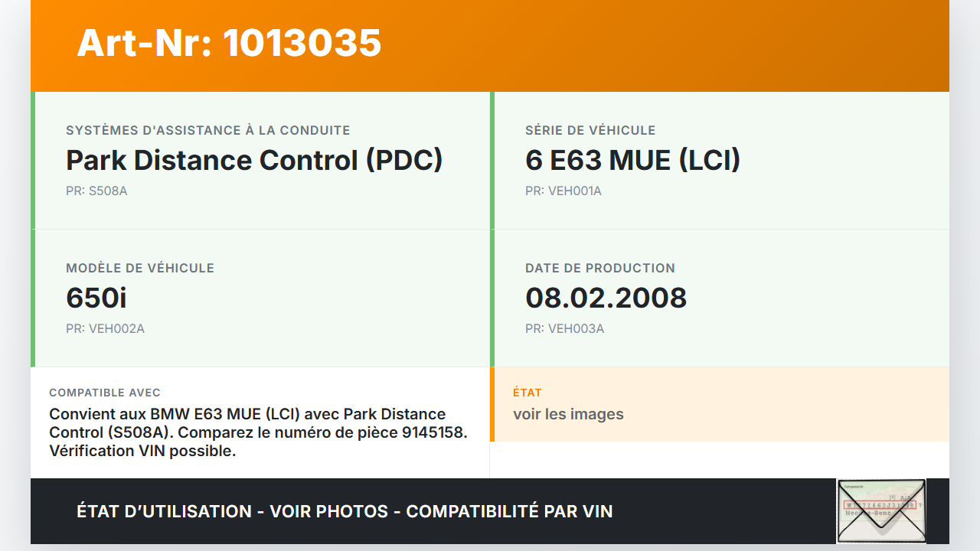Click the code "PR: VEH002A"
The image size is (980, 551).
click(x=106, y=328)
